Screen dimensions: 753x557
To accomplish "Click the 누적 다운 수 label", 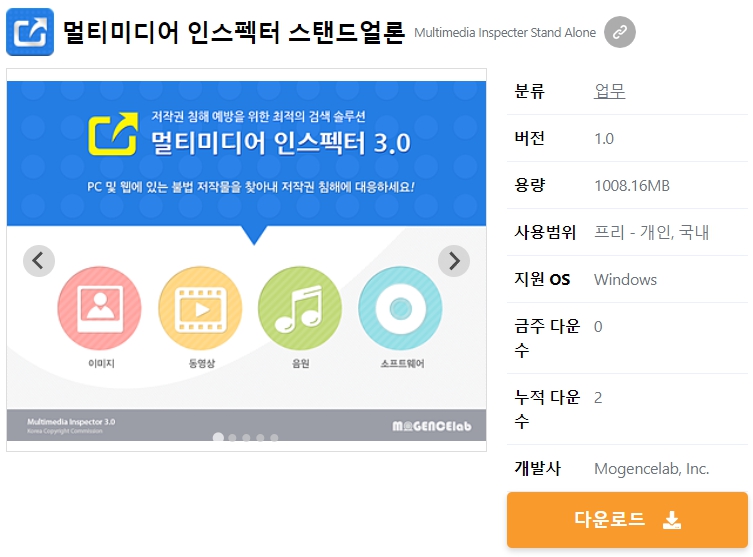I will click(x=547, y=409).
